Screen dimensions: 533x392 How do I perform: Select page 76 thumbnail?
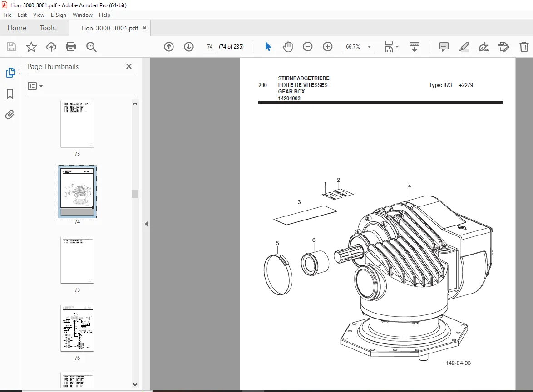pos(77,328)
